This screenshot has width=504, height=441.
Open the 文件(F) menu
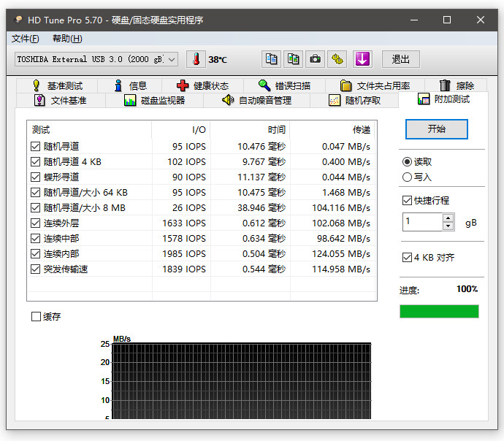point(26,39)
